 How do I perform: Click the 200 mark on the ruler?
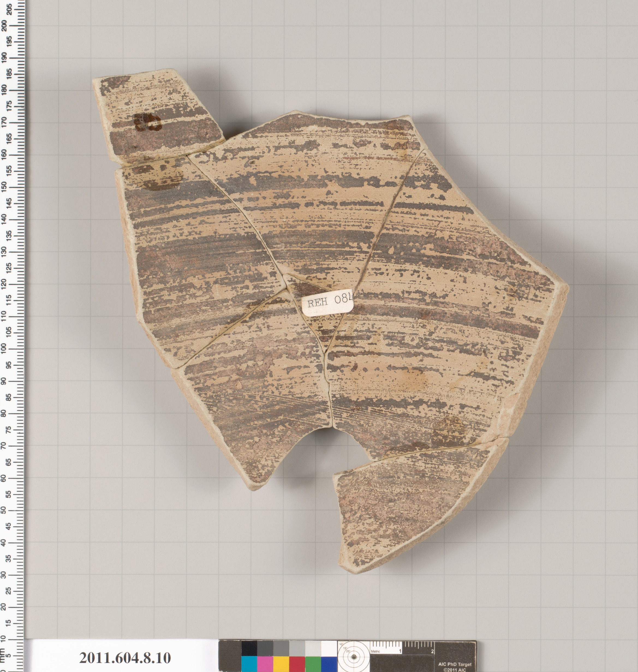pos(3,25)
